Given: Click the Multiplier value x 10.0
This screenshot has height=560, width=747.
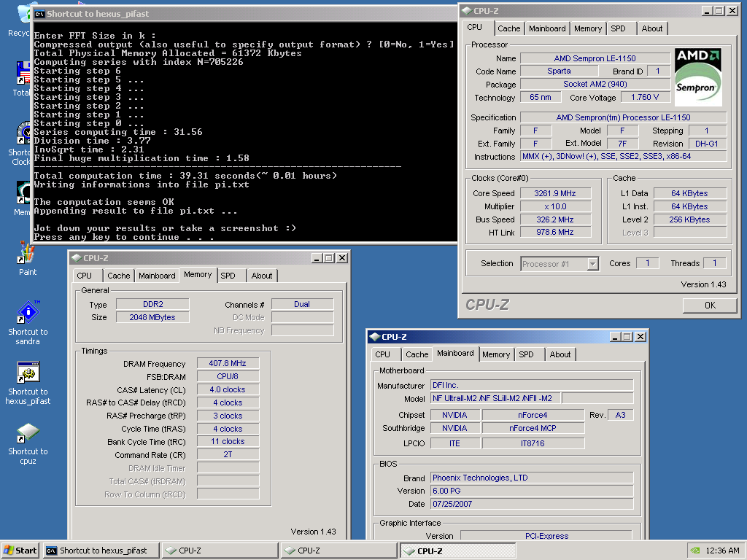Looking at the screenshot, I should 555,206.
